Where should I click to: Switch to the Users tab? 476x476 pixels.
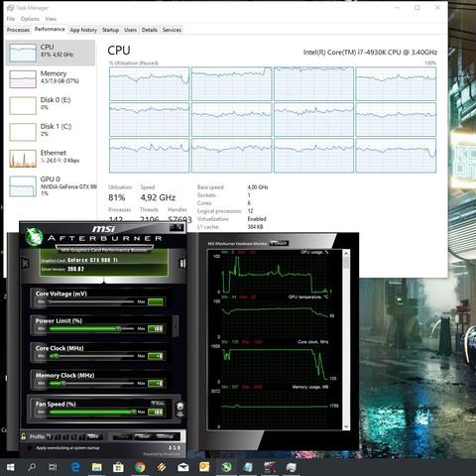pos(130,30)
